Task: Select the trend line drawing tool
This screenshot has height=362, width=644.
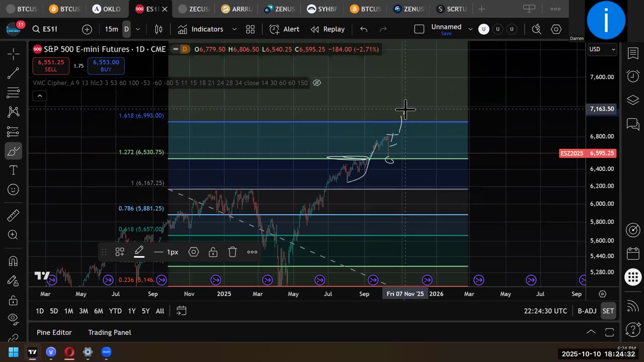Action: (14, 73)
